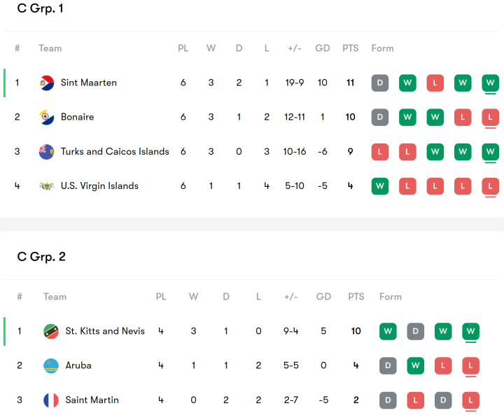The image size is (504, 420).
Task: Click the Aruba flag icon
Action: coord(51,365)
